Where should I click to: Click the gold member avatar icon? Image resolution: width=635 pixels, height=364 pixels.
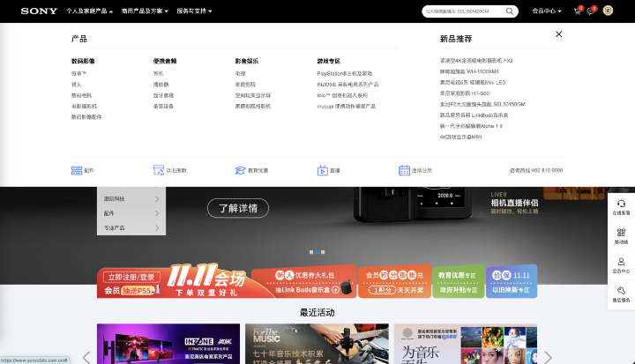(x=608, y=11)
